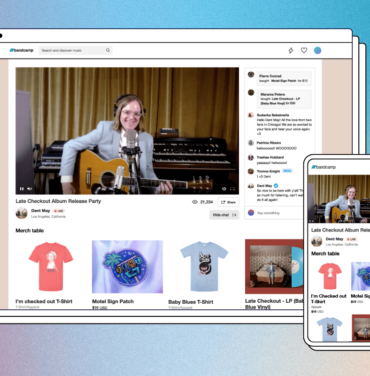Pause the live stream video
The image size is (370, 376).
point(22,189)
